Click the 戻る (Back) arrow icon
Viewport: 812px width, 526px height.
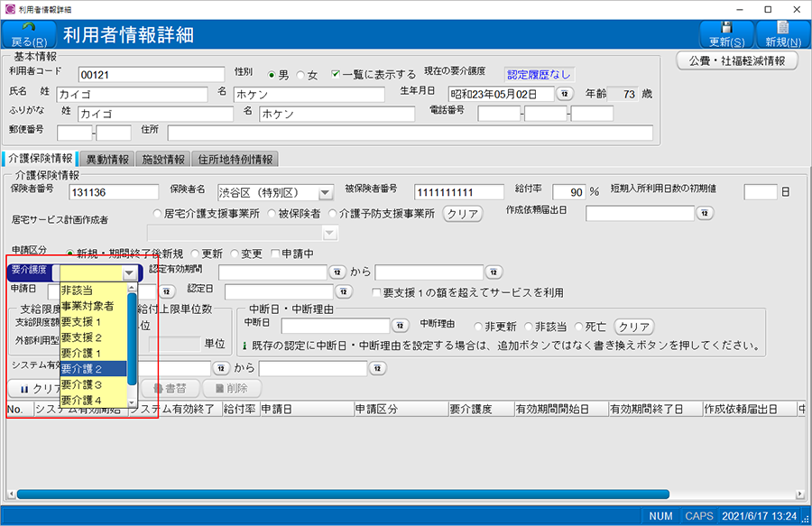click(31, 27)
